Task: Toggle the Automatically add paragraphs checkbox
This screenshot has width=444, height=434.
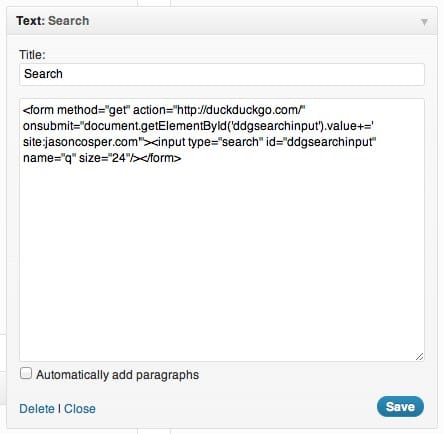Action: [26, 373]
